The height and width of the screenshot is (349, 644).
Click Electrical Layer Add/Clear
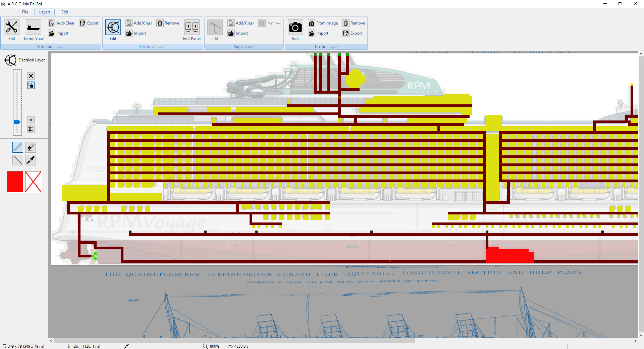click(139, 23)
